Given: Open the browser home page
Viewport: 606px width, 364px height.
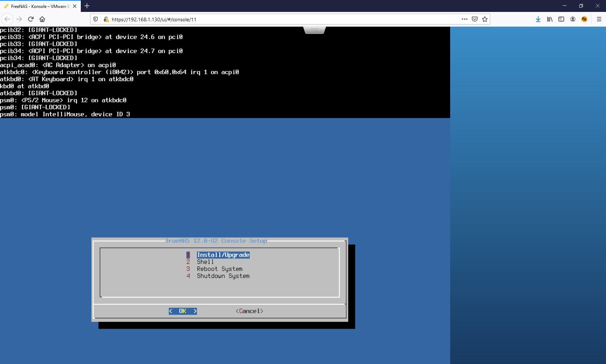Looking at the screenshot, I should coord(42,19).
